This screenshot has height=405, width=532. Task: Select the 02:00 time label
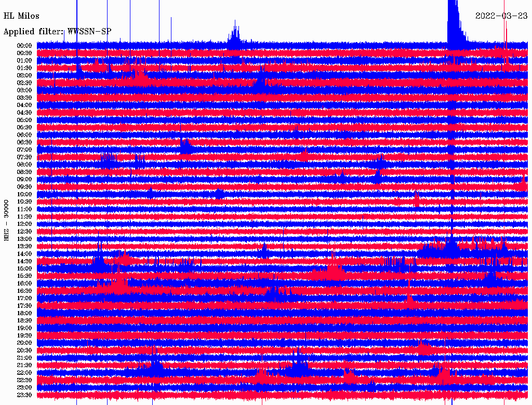(24, 75)
